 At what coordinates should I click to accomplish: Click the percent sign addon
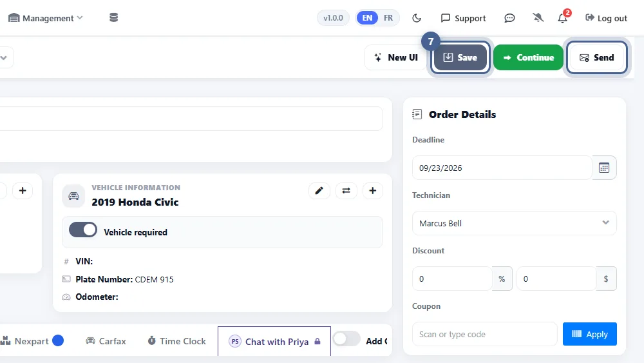502,279
